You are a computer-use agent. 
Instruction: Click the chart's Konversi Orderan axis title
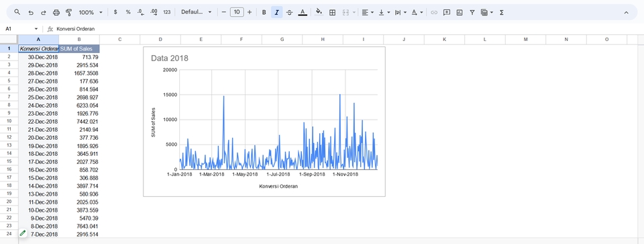point(278,186)
